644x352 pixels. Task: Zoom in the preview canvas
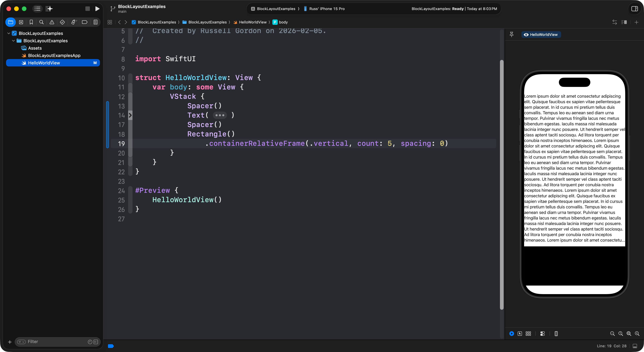pos(637,334)
